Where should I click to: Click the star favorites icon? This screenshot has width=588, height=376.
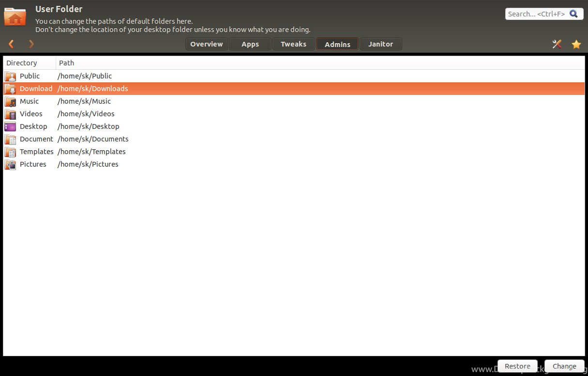pos(576,44)
